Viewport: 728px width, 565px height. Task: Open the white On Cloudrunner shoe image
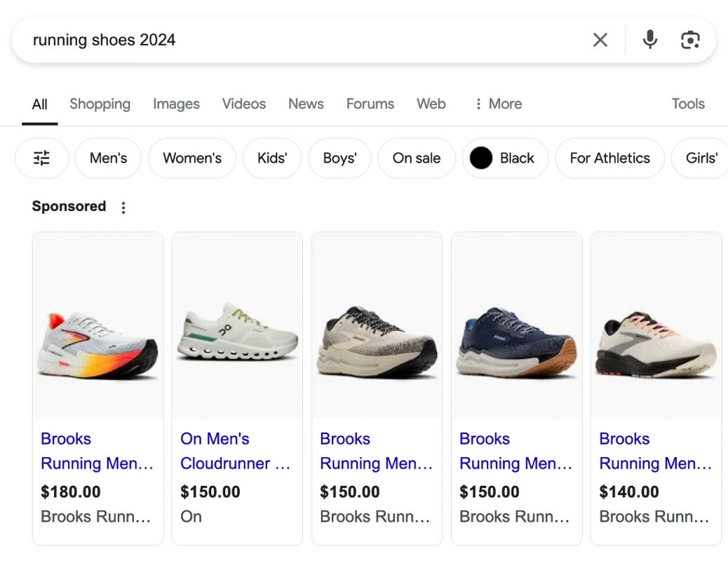237,326
